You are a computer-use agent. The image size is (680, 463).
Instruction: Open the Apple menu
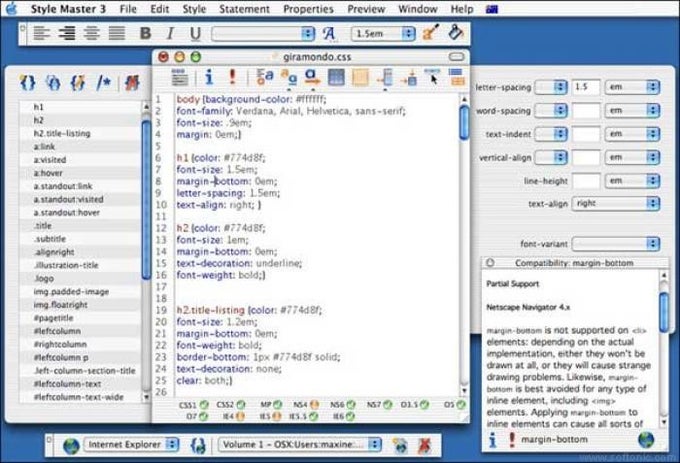click(x=12, y=8)
